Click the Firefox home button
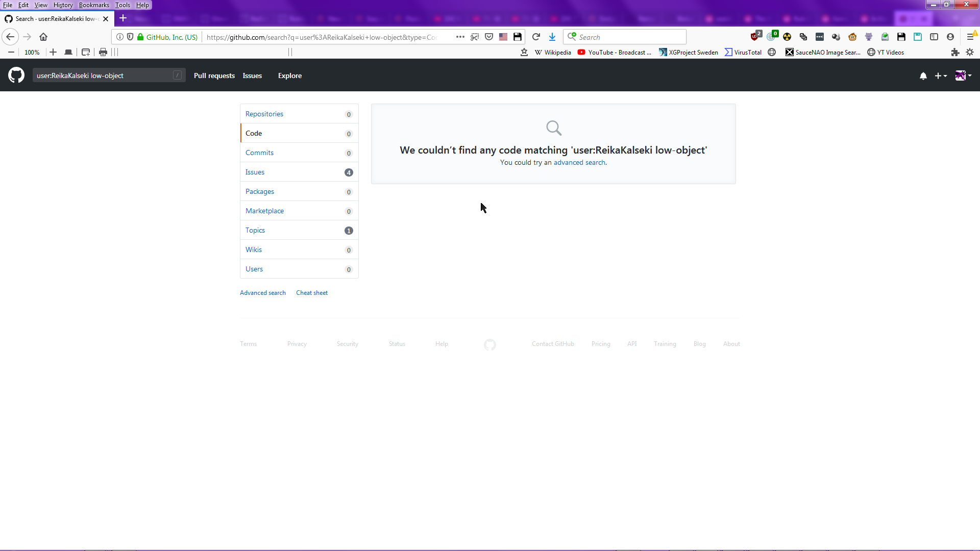Screen dimensions: 980x551 [43, 37]
